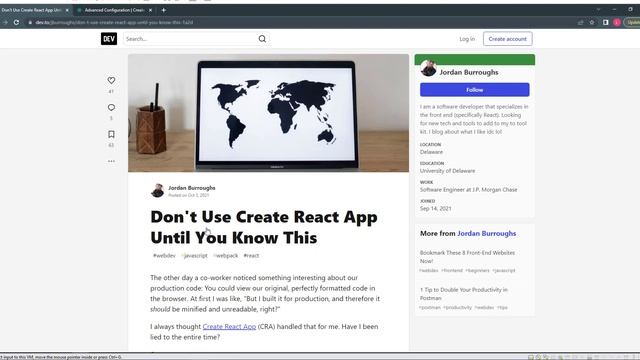Click Jordan Burroughs sidebar profile picture

(x=428, y=68)
